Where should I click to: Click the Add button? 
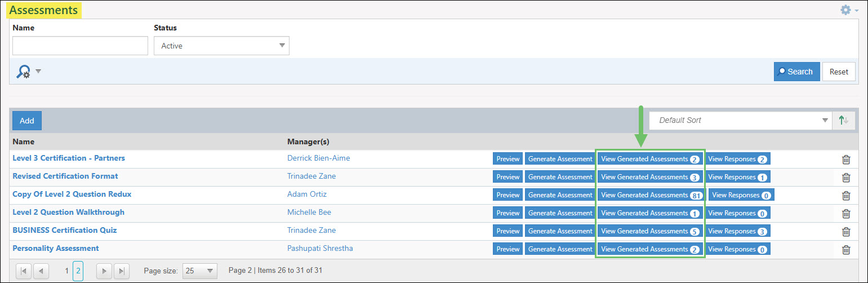click(x=27, y=121)
